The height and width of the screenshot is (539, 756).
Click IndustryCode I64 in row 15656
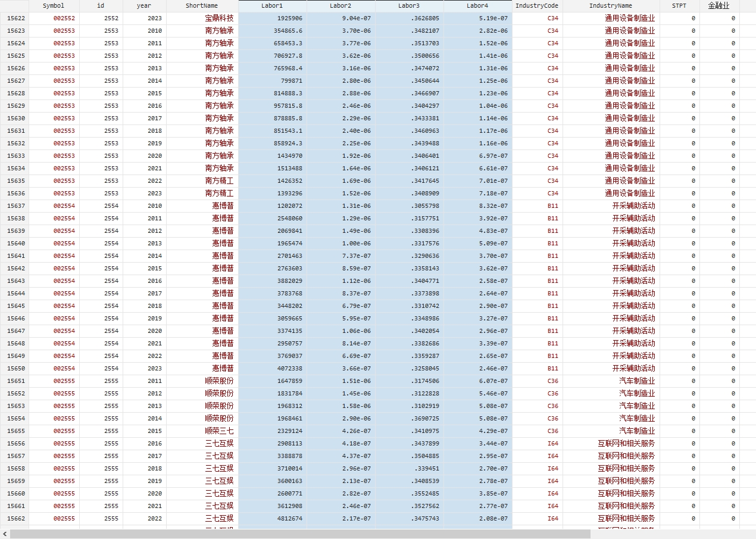click(x=553, y=444)
